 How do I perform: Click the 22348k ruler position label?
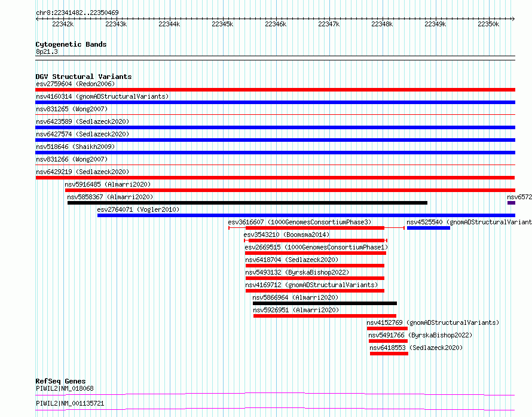click(382, 24)
